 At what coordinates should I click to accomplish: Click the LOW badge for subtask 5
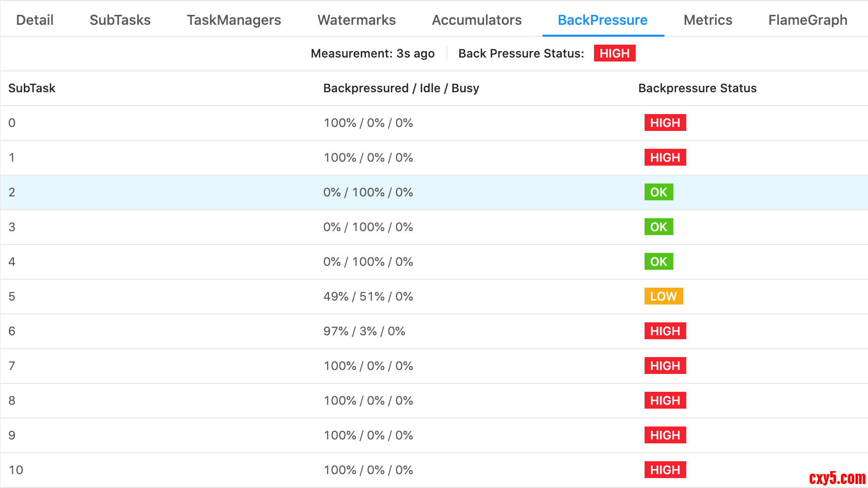663,297
